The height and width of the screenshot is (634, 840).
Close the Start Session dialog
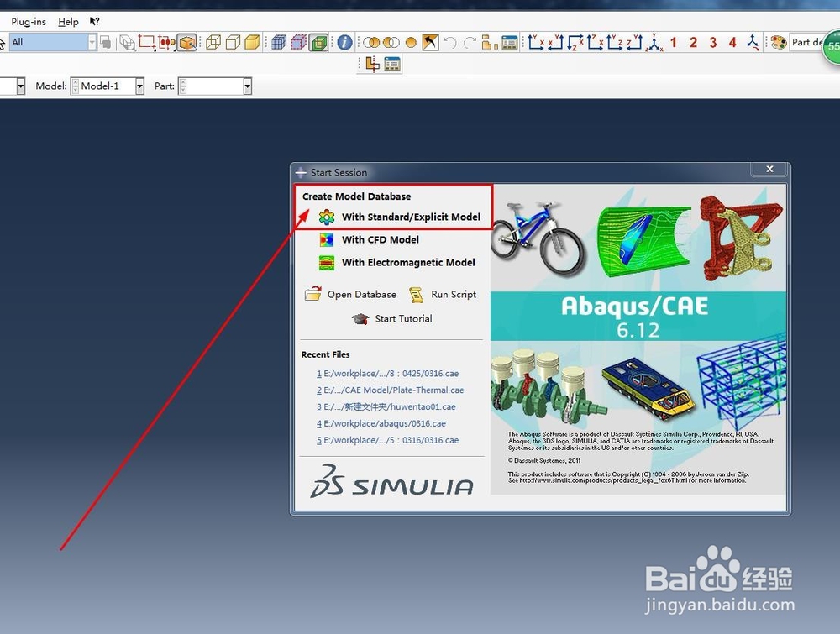[769, 170]
